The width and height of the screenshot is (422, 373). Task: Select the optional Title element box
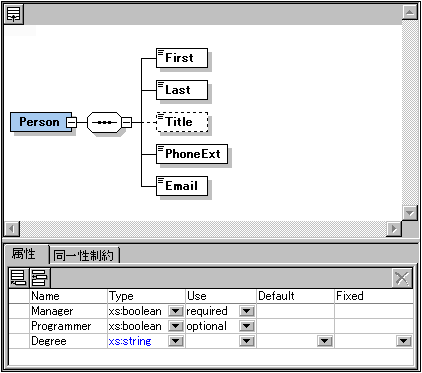182,122
